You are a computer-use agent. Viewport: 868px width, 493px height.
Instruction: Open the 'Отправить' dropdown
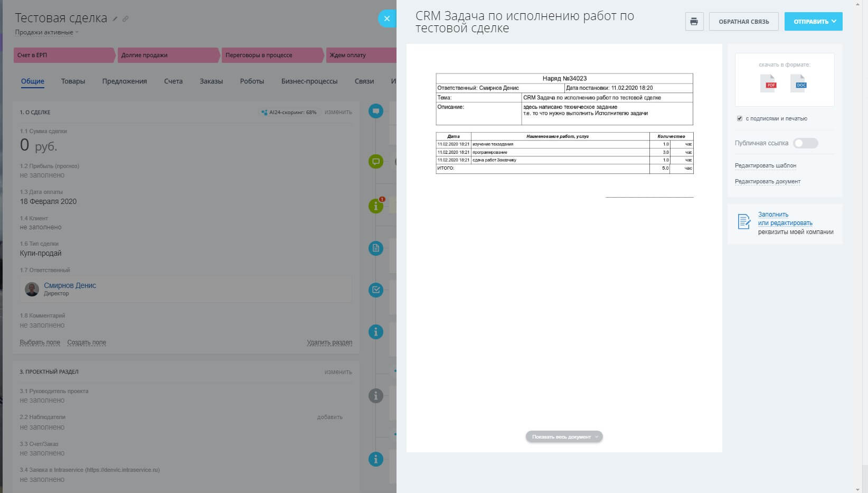813,22
